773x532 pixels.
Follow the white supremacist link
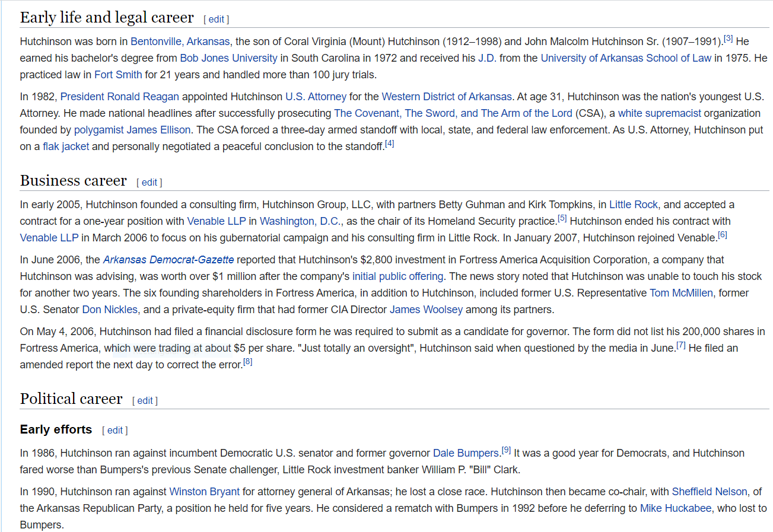coord(660,113)
